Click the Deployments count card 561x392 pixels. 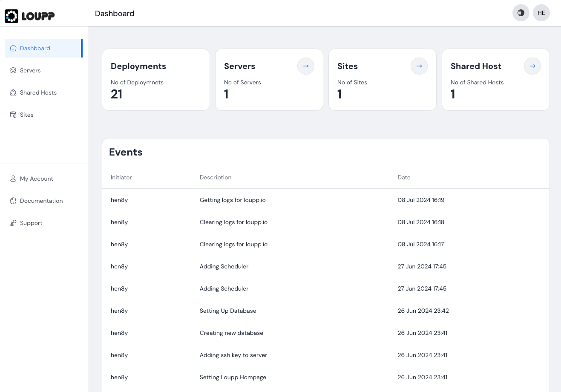[x=156, y=80]
